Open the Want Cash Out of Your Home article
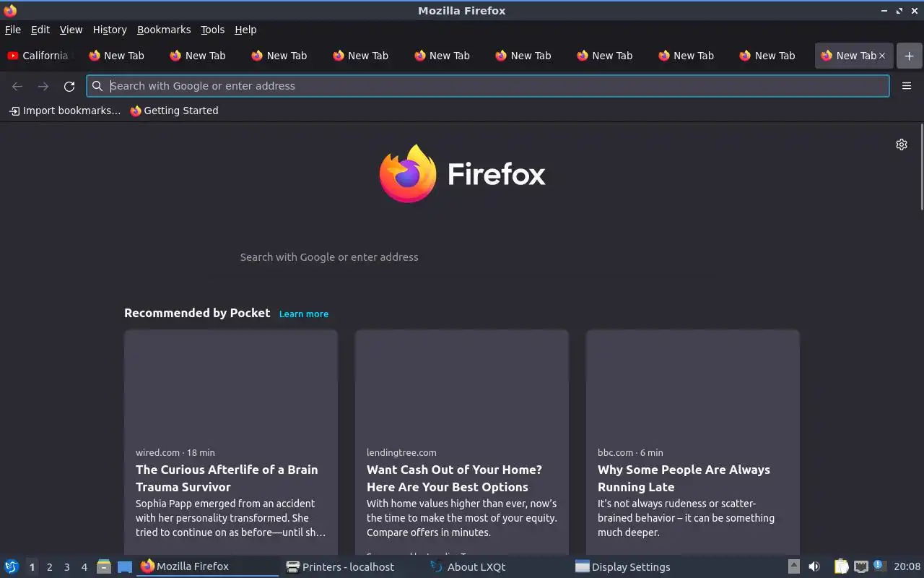Image resolution: width=924 pixels, height=578 pixels. (454, 478)
